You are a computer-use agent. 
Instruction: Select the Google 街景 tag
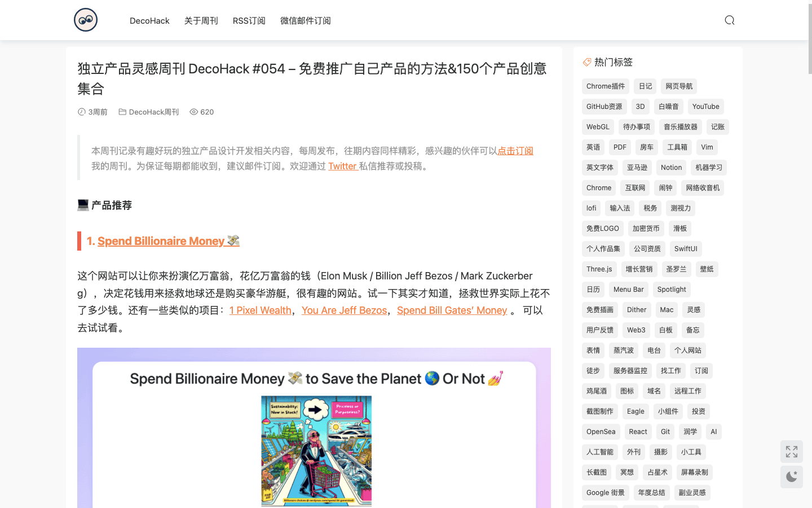tap(606, 493)
